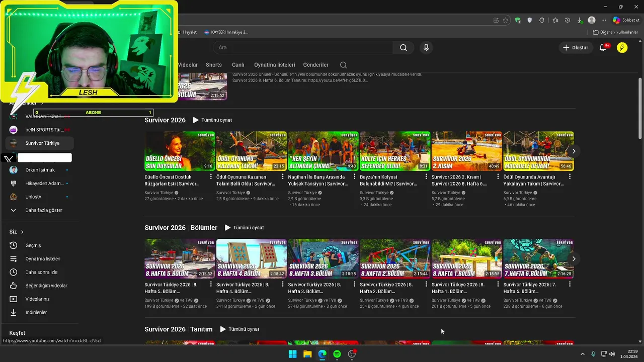Open Spotify from the taskbar
The image size is (644, 362).
[337, 354]
